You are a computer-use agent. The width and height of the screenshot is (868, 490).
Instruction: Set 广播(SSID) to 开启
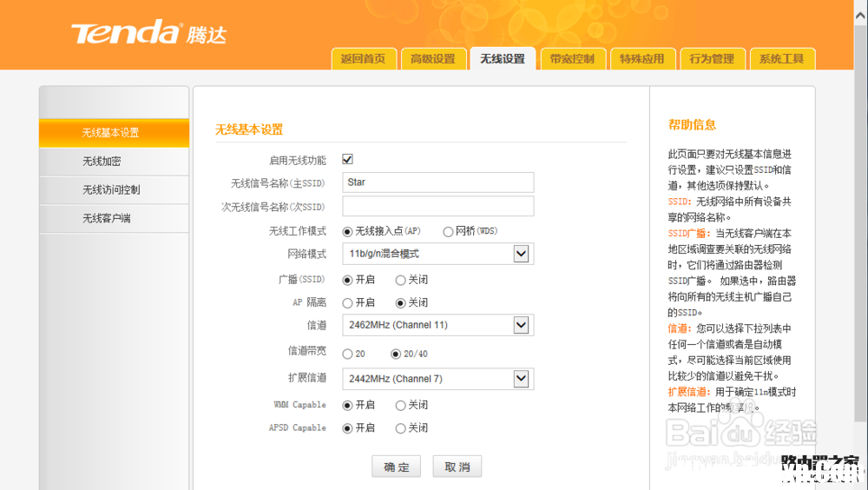click(x=348, y=281)
